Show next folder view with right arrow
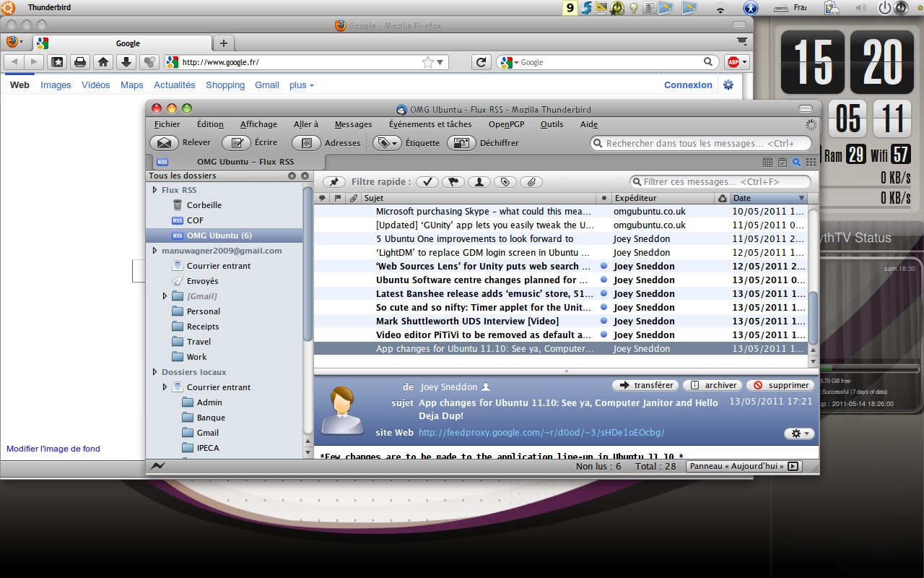Screen dimensions: 924x578 click(305, 176)
